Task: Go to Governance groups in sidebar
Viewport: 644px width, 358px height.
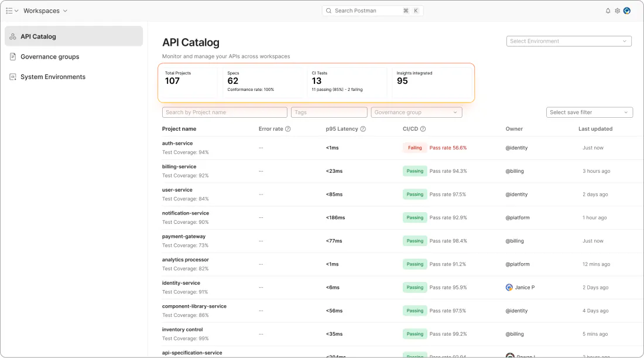Action: [50, 57]
